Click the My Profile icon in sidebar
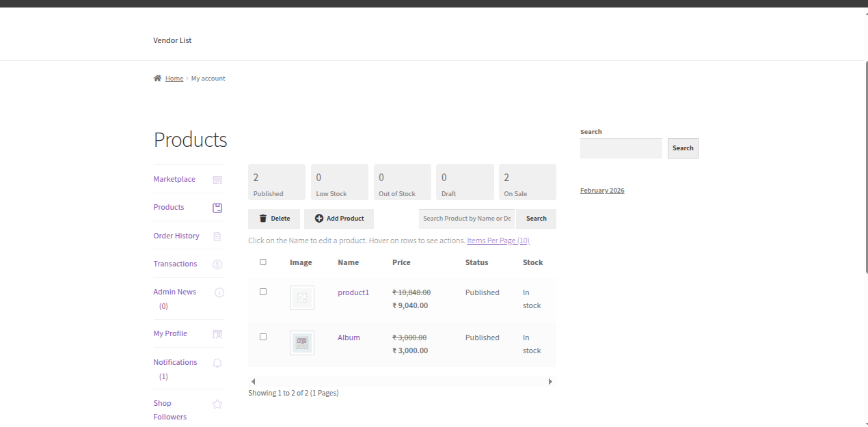Image resolution: width=868 pixels, height=427 pixels. (217, 334)
